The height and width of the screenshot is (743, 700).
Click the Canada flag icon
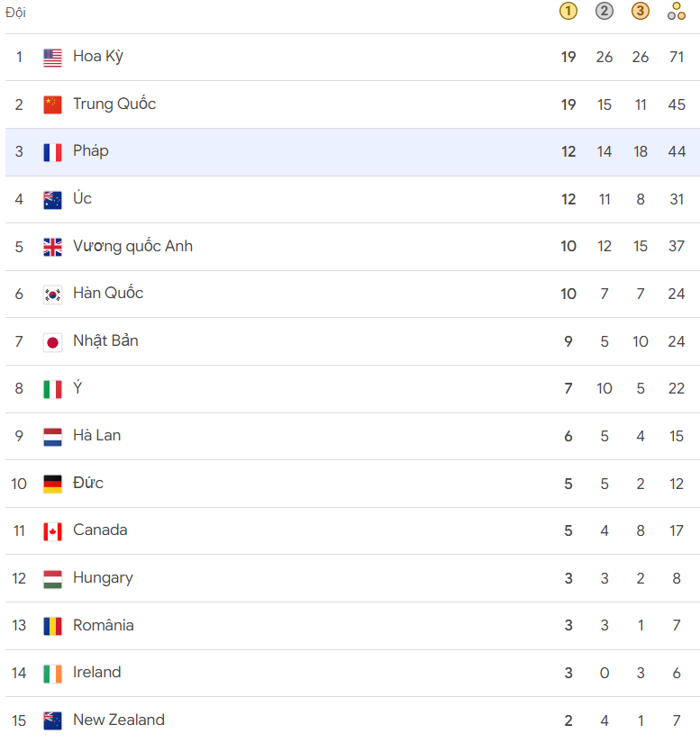[x=52, y=531]
